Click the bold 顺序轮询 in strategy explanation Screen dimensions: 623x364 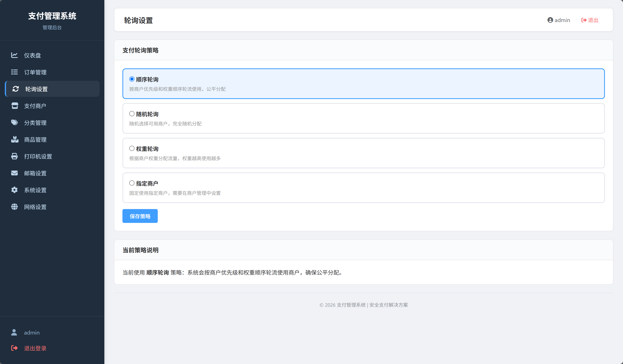(158, 272)
